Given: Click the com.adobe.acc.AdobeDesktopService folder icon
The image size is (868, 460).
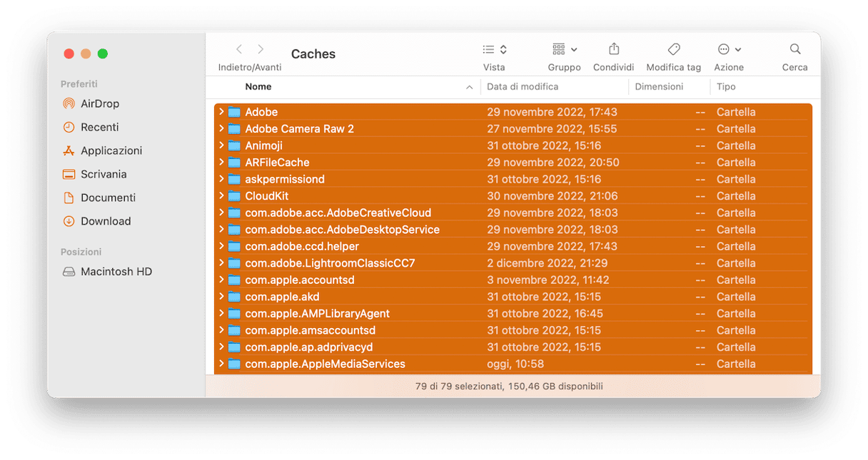Looking at the screenshot, I should [x=234, y=230].
